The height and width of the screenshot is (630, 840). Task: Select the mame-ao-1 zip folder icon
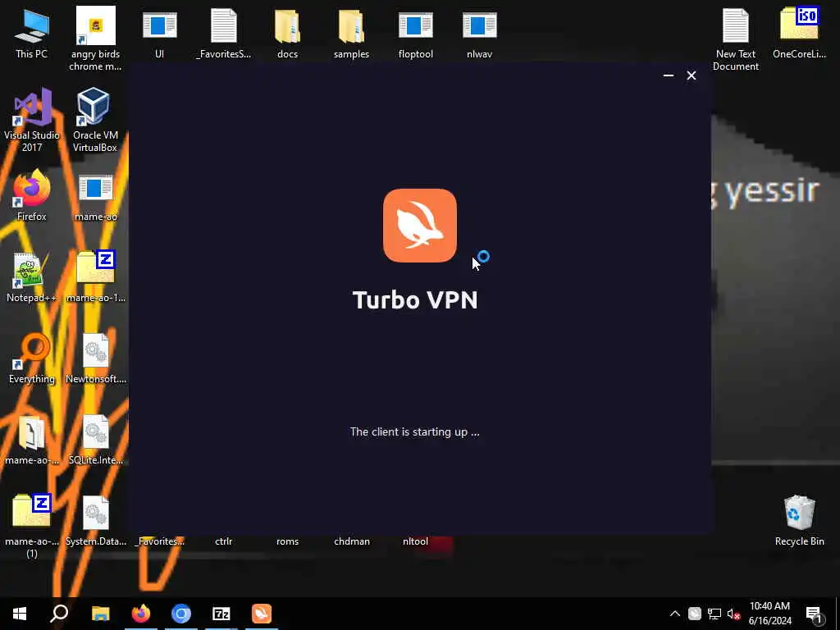pyautogui.click(x=95, y=277)
